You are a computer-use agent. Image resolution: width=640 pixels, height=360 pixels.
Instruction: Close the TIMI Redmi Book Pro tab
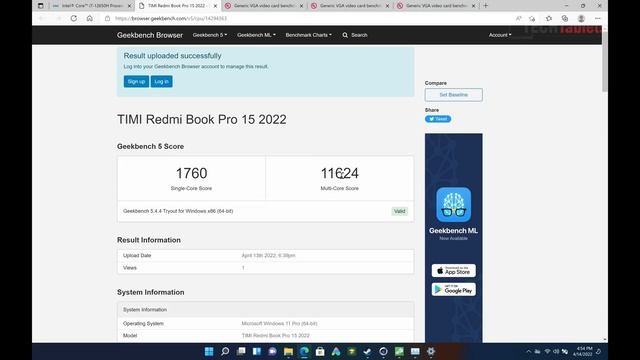[216, 6]
